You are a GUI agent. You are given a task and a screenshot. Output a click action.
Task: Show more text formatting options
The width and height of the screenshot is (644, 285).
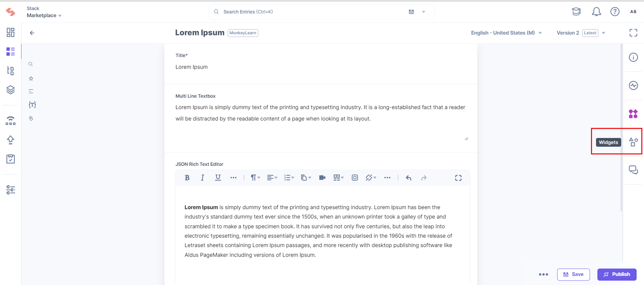[233, 178]
